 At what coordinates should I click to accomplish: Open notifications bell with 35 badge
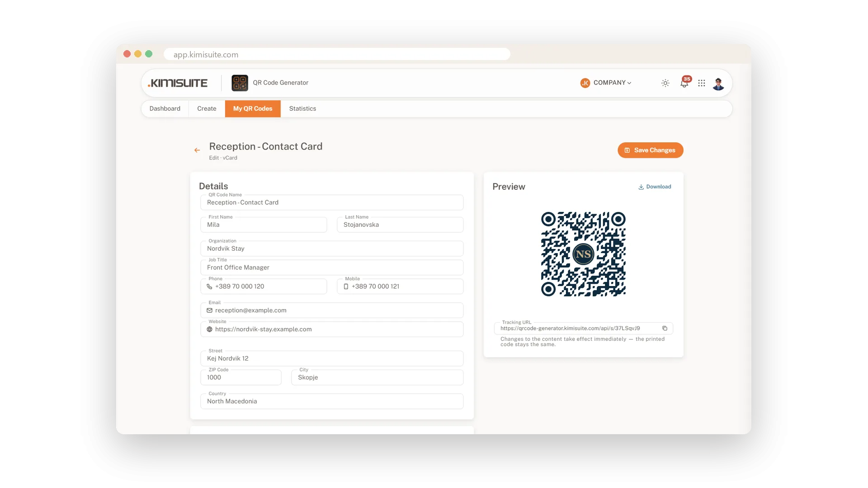[684, 83]
